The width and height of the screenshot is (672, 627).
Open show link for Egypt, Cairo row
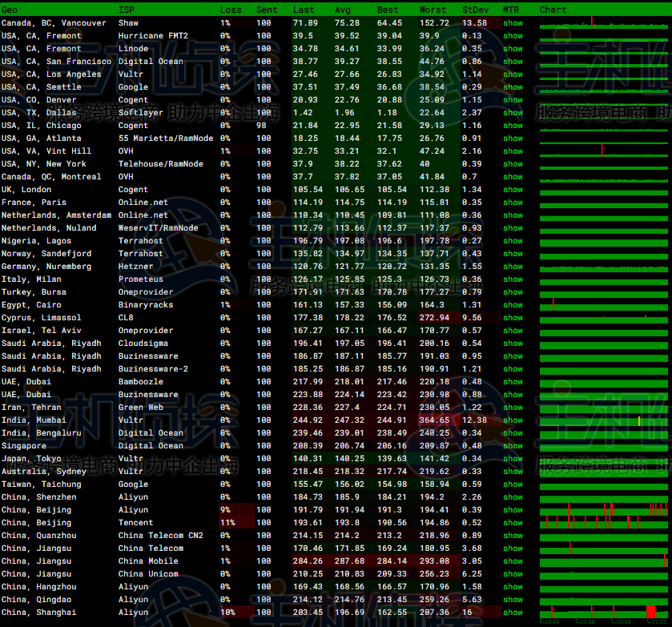[x=513, y=305]
